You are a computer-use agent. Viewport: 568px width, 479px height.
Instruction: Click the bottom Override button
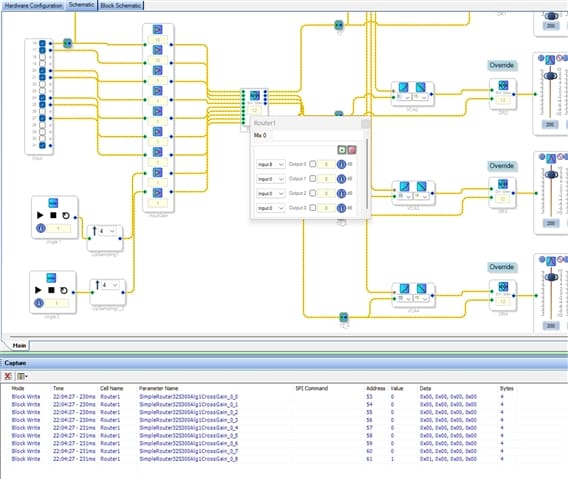click(x=502, y=267)
